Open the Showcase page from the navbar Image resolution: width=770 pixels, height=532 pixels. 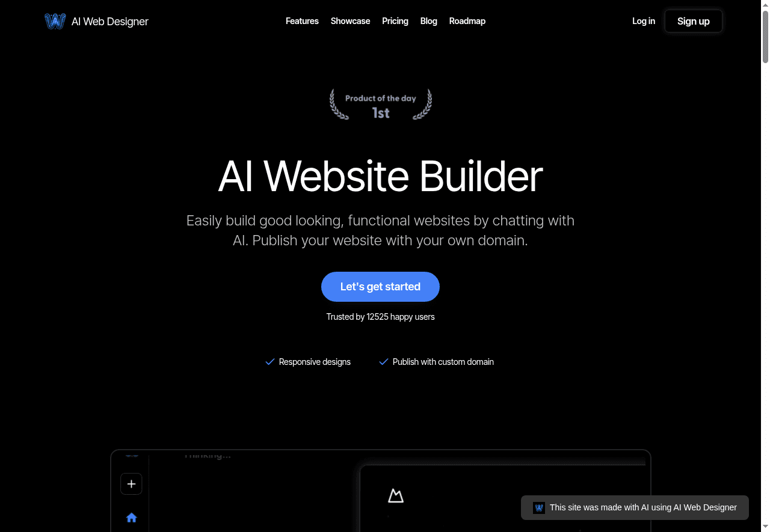coord(350,21)
